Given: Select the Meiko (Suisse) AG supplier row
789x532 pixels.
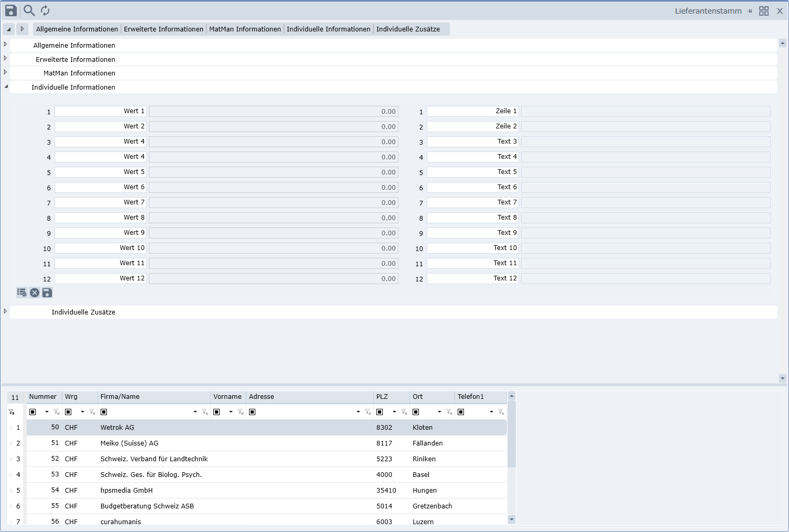Looking at the screenshot, I should 129,443.
